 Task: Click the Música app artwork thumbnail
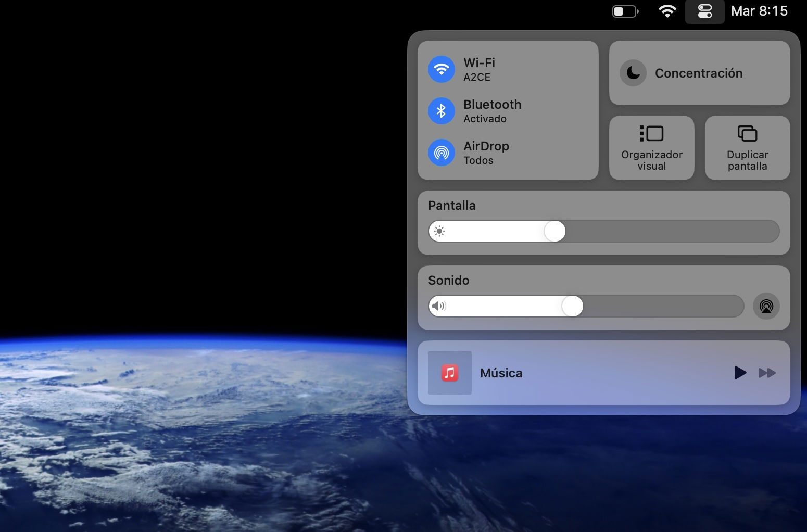(450, 373)
